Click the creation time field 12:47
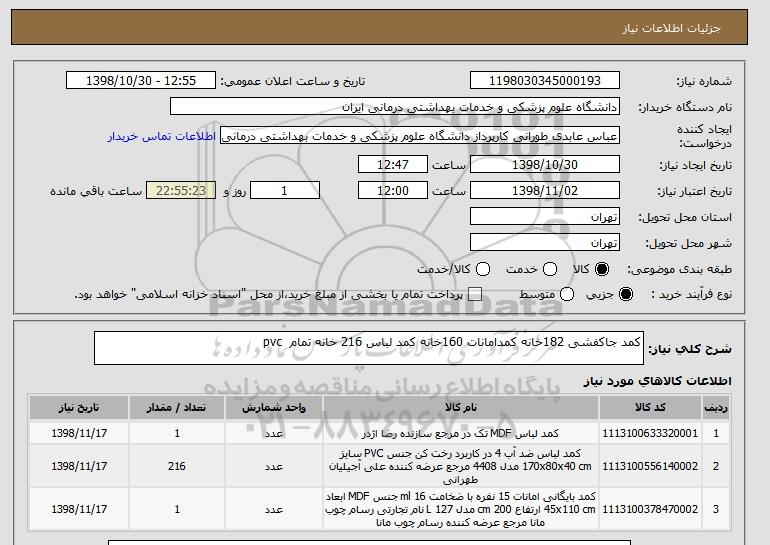 [x=393, y=164]
